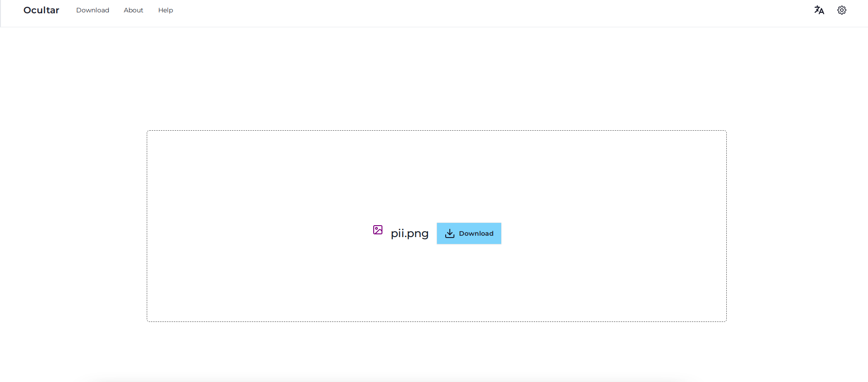Open the language translation switcher icon

[x=819, y=10]
